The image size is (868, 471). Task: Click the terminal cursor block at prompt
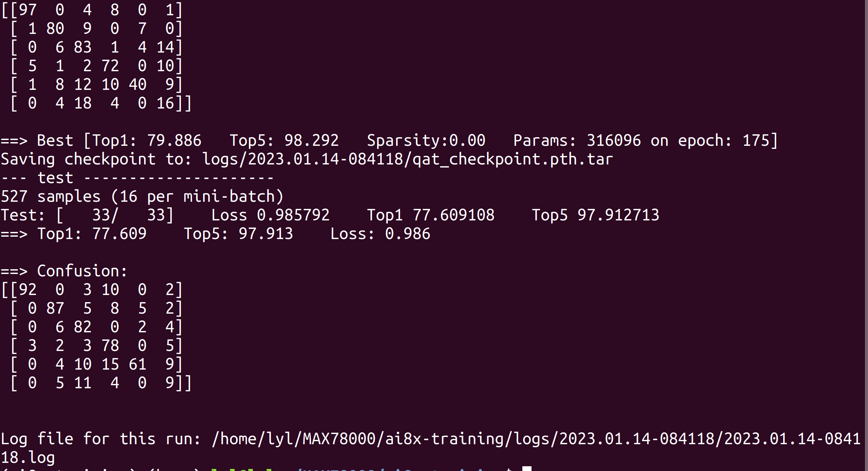pyautogui.click(x=526, y=469)
